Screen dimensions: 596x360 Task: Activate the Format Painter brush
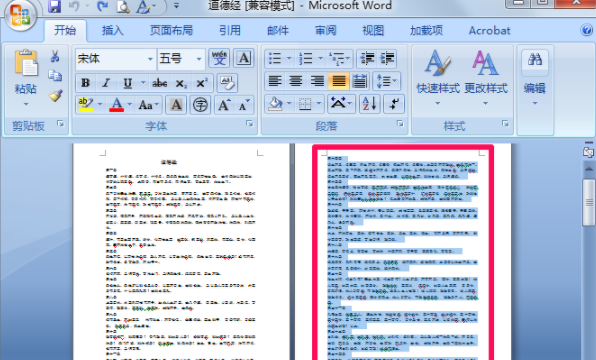pyautogui.click(x=55, y=95)
